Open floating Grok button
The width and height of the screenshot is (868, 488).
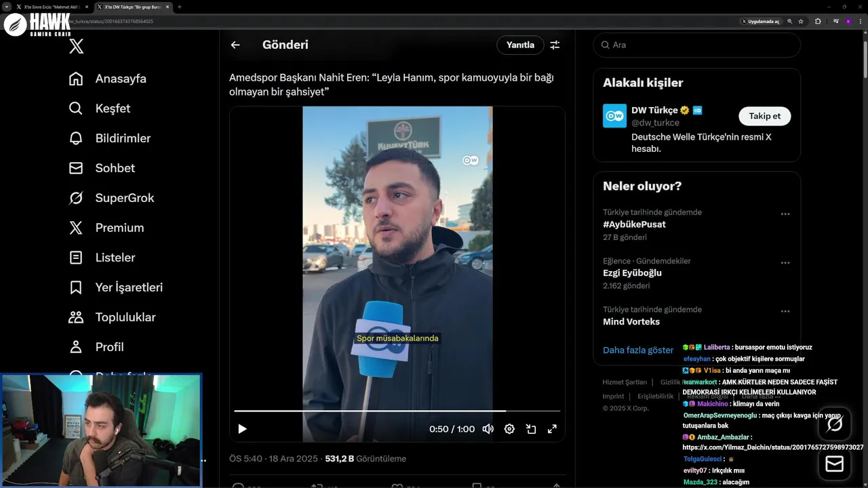(835, 425)
